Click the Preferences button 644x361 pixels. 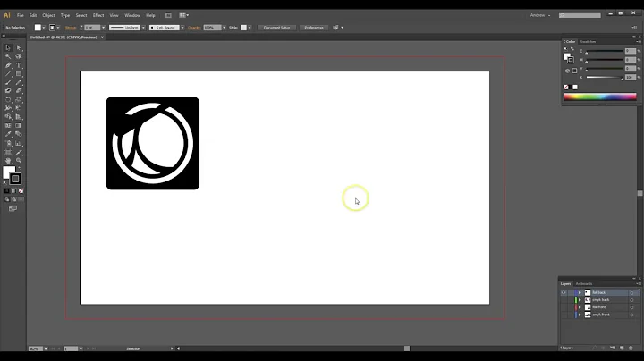(x=314, y=28)
